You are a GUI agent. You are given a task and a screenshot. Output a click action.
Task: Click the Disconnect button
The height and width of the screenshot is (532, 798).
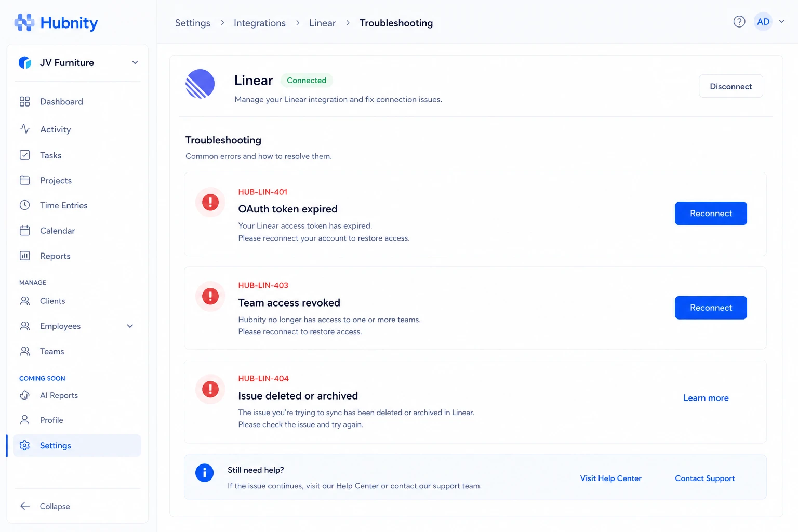pyautogui.click(x=730, y=86)
